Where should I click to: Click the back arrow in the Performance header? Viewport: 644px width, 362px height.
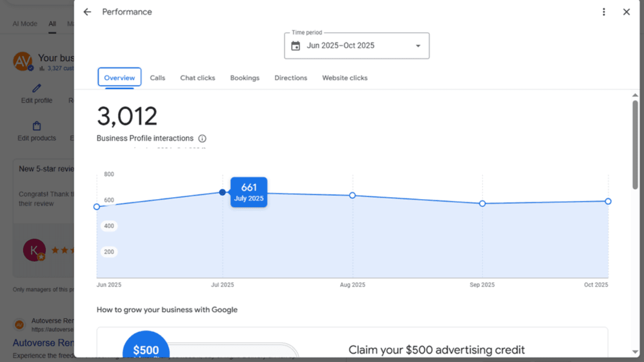[87, 12]
